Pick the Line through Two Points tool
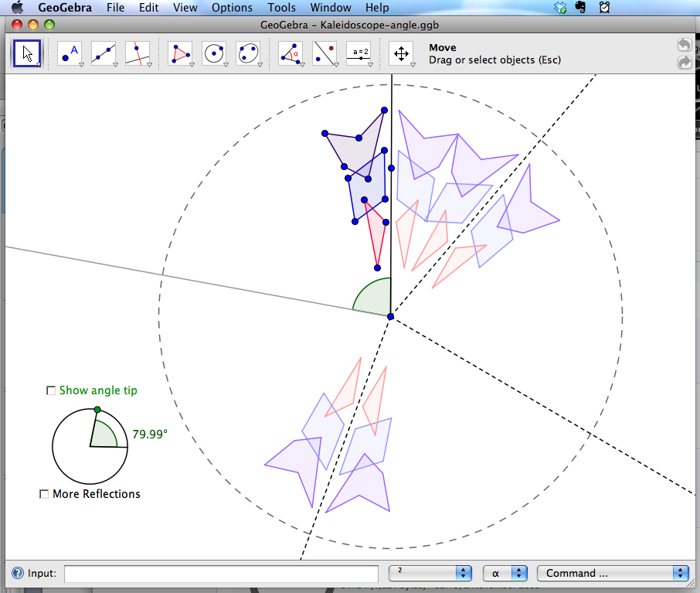The width and height of the screenshot is (700, 593). 103,53
